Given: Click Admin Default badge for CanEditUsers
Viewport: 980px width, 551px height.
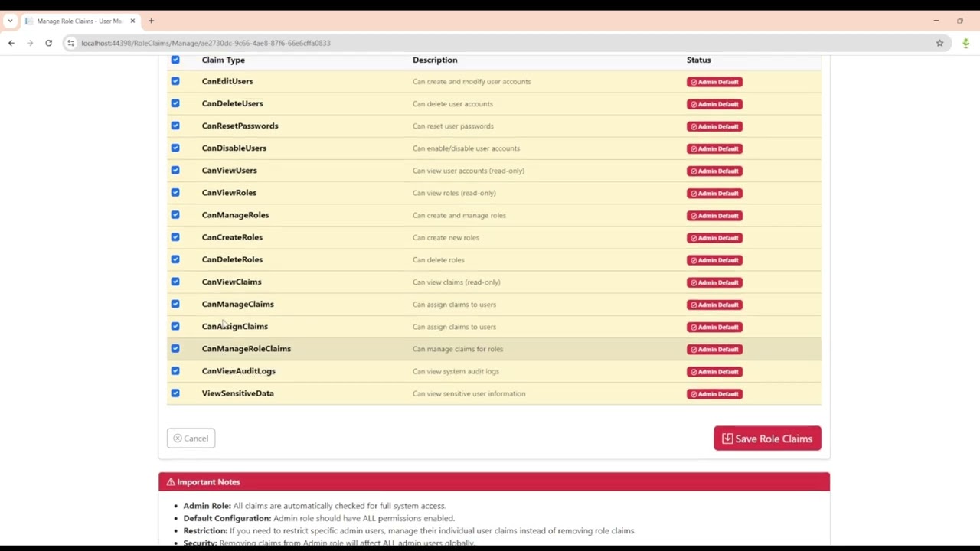Looking at the screenshot, I should click(714, 82).
